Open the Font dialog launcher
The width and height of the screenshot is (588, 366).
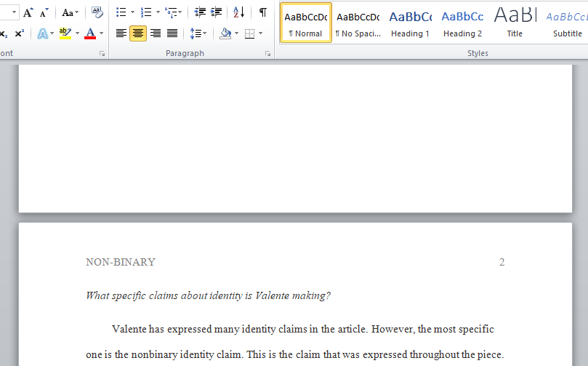pyautogui.click(x=102, y=54)
